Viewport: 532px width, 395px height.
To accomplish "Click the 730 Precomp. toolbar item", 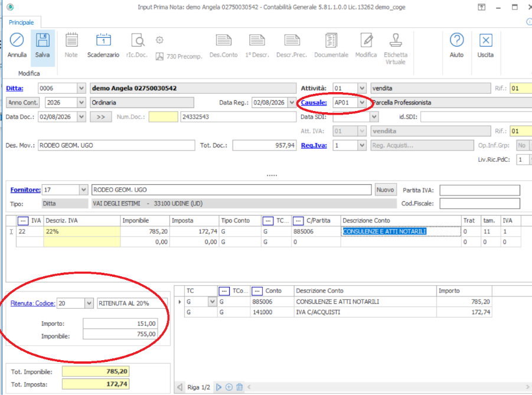I will [179, 56].
